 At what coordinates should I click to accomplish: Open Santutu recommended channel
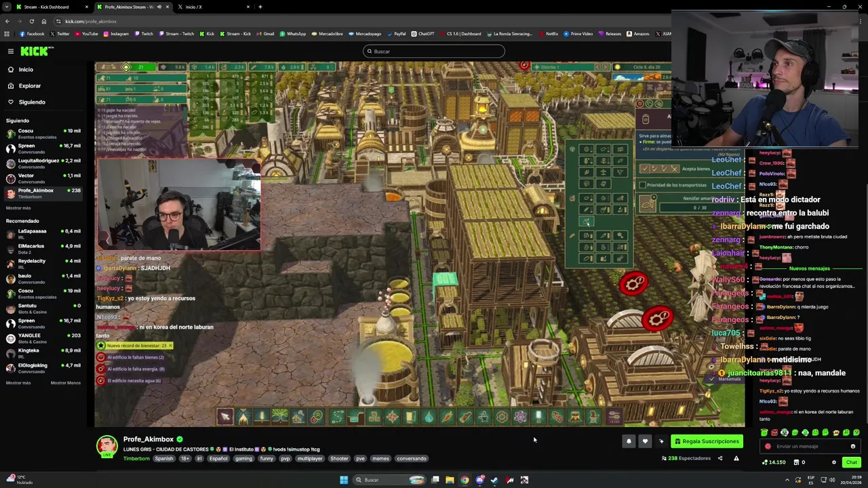point(43,308)
